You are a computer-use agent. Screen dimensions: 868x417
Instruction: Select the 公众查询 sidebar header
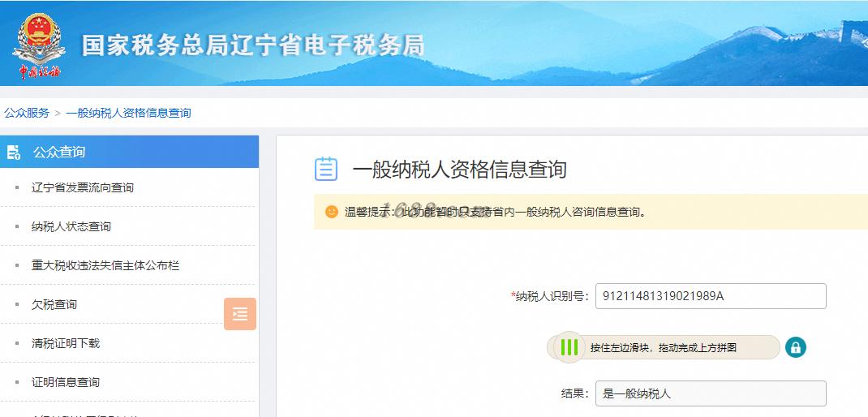(130, 152)
